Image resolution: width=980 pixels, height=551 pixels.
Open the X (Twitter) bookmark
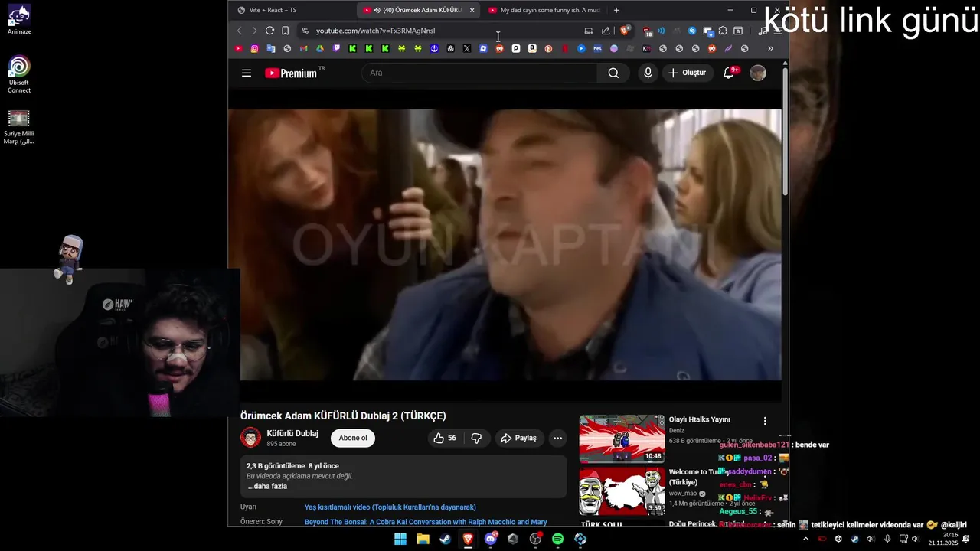(x=467, y=48)
